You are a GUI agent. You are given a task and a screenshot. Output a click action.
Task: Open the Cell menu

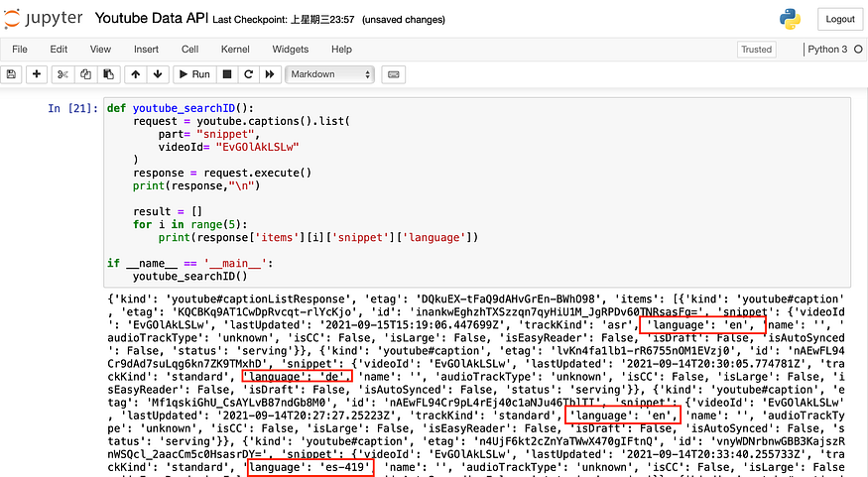(189, 50)
